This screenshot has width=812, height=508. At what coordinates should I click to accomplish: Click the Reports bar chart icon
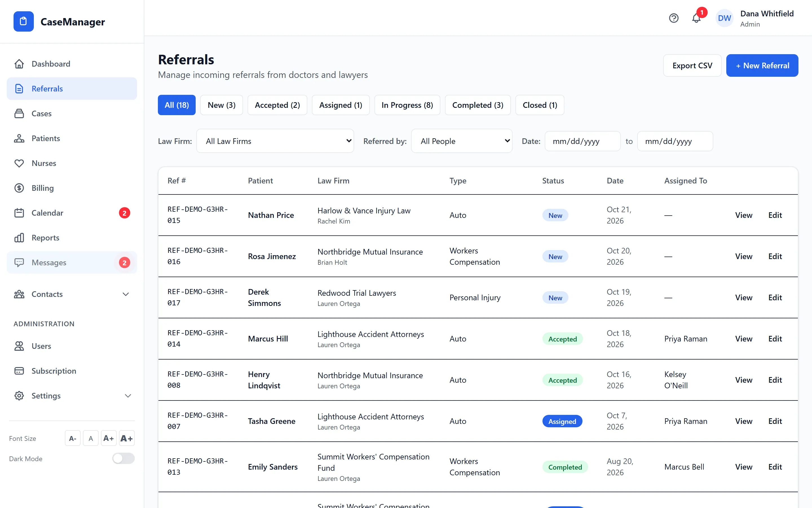(19, 238)
